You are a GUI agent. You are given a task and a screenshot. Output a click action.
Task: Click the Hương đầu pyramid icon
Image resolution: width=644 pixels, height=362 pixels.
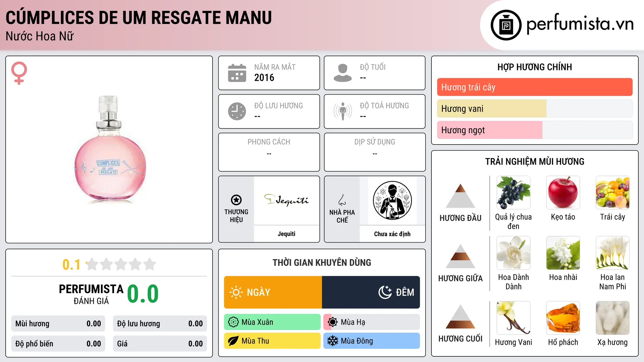pos(460,196)
